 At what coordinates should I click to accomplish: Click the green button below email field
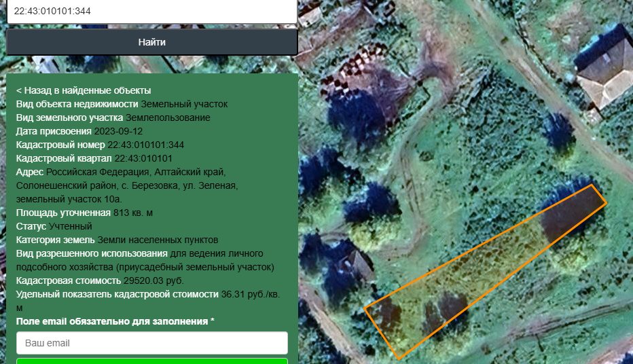coord(151,361)
